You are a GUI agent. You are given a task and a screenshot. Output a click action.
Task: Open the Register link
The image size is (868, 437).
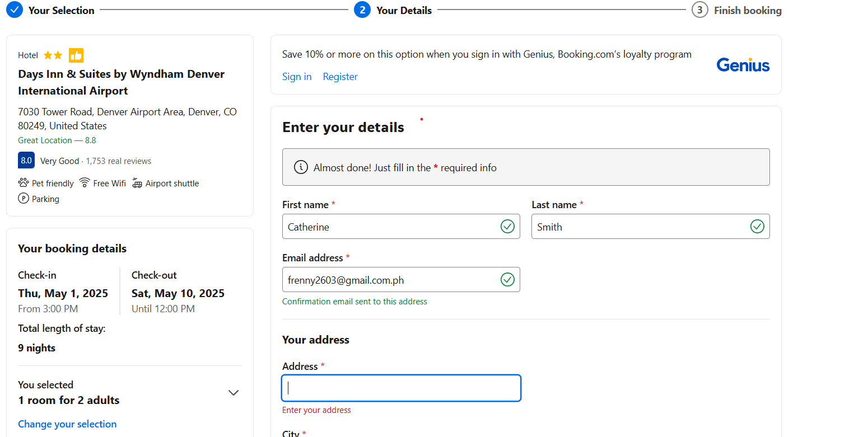[340, 77]
